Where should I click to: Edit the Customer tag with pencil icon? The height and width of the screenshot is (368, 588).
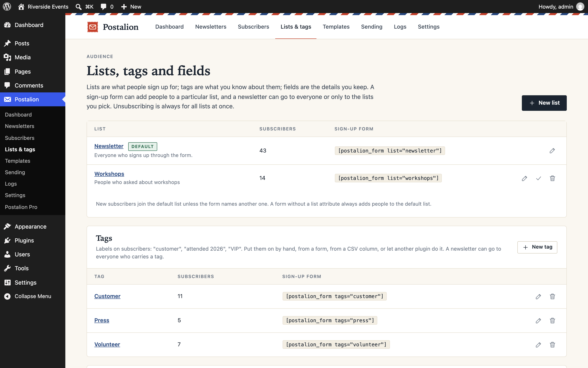(x=538, y=296)
